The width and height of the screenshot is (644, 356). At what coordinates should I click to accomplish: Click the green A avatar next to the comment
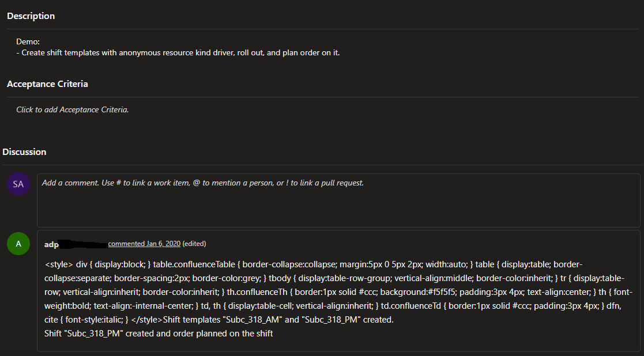(x=18, y=243)
